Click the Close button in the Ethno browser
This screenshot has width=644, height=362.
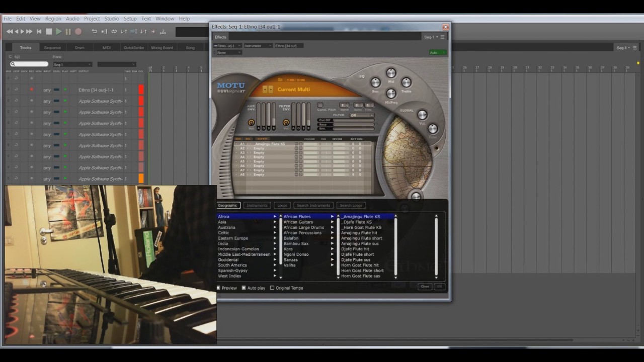coord(425,287)
